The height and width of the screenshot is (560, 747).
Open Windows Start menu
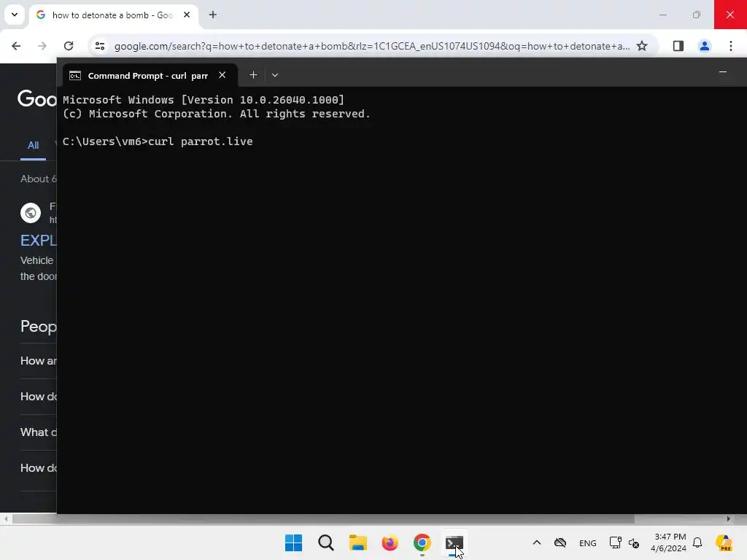pyautogui.click(x=293, y=542)
